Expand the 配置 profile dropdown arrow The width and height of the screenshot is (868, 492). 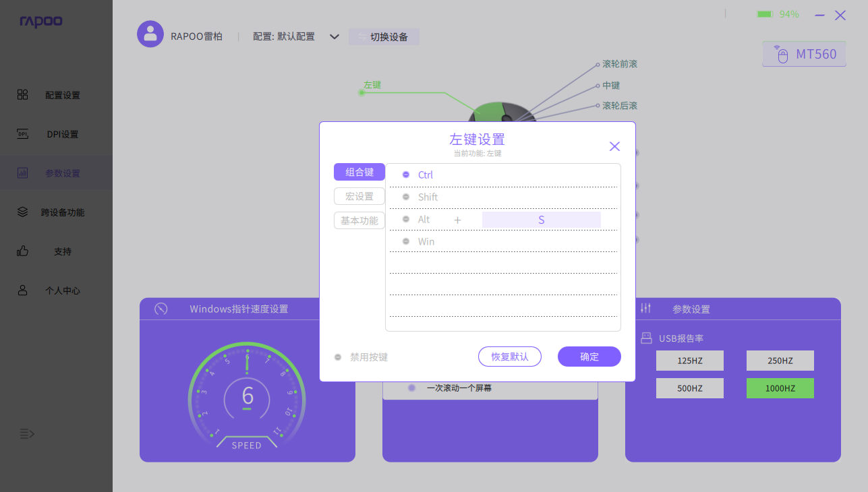(x=334, y=37)
